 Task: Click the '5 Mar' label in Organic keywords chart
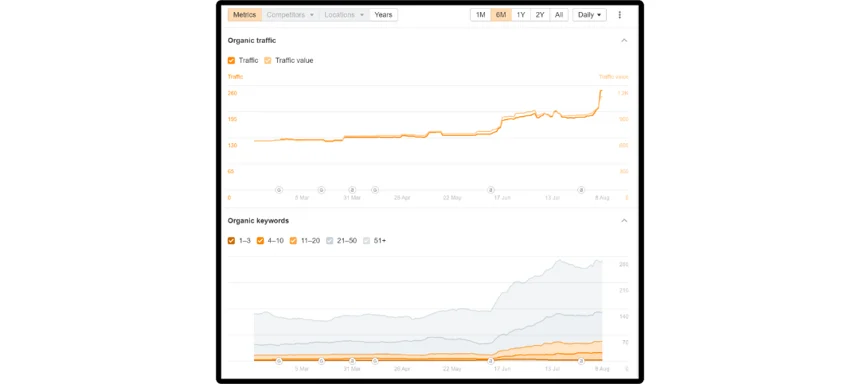(x=302, y=369)
